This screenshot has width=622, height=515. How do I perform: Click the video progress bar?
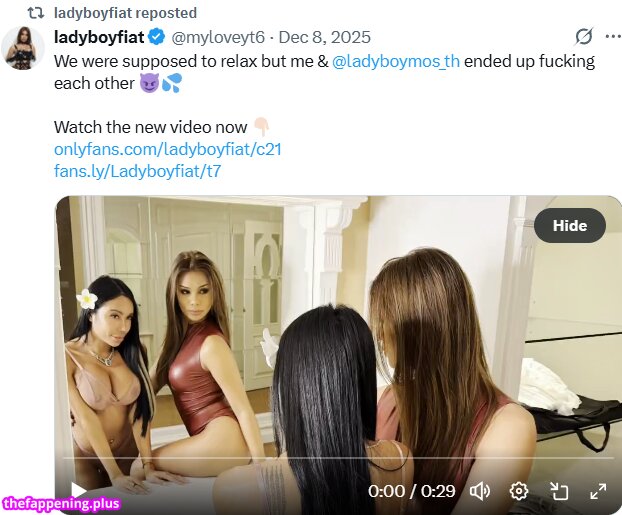point(338,458)
